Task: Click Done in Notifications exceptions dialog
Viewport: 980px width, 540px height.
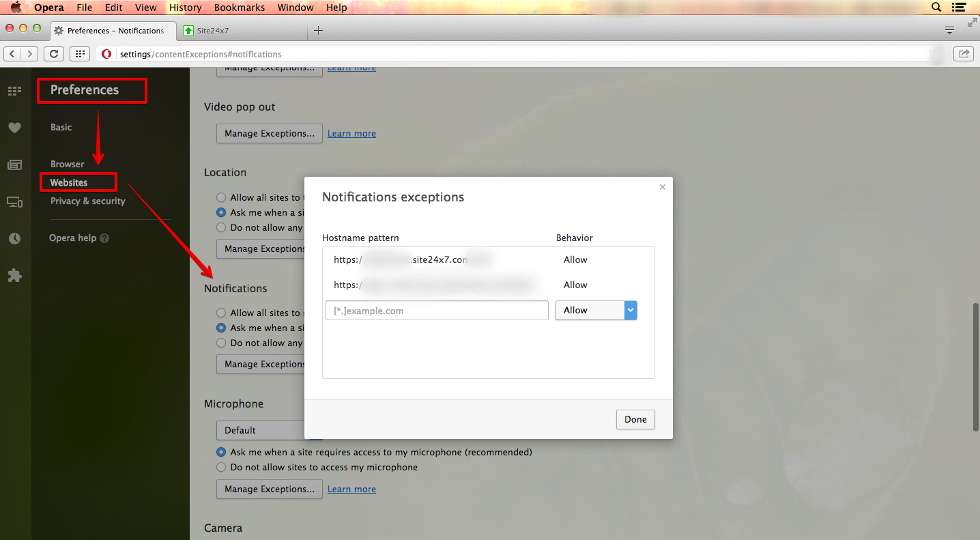Action: click(635, 419)
